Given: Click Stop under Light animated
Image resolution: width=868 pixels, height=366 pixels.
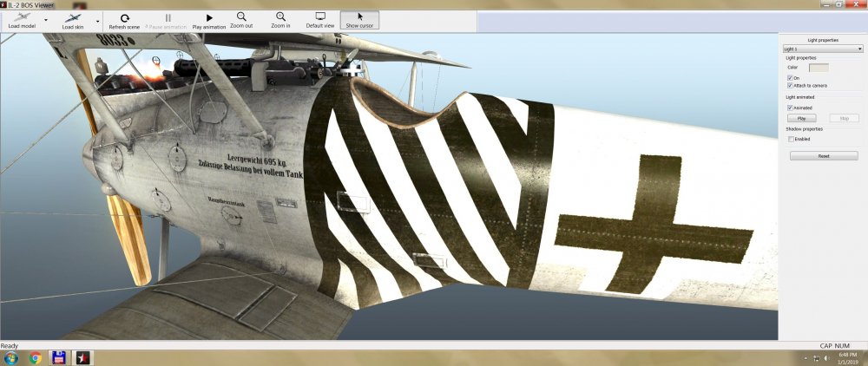Looking at the screenshot, I should point(845,118).
